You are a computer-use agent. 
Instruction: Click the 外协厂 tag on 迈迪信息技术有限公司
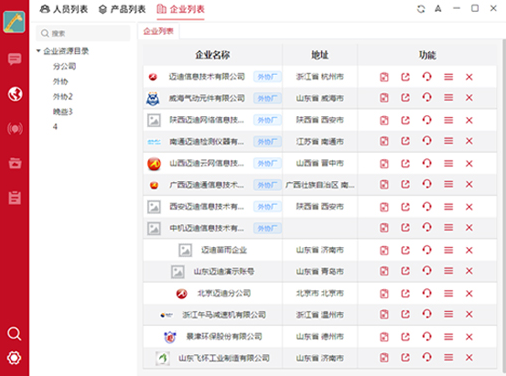tap(267, 77)
